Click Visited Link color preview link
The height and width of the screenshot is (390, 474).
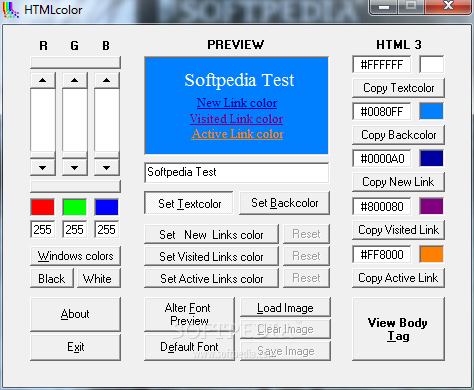click(237, 119)
